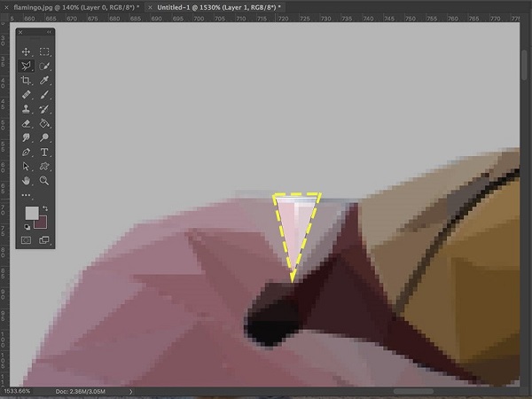Click the horizontal scrollbar thumb
532x399 pixels.
point(413,392)
